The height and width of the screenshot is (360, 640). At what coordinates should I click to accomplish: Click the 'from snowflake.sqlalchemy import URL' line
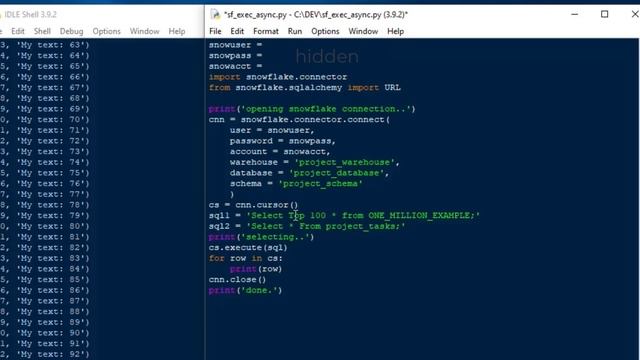point(304,88)
